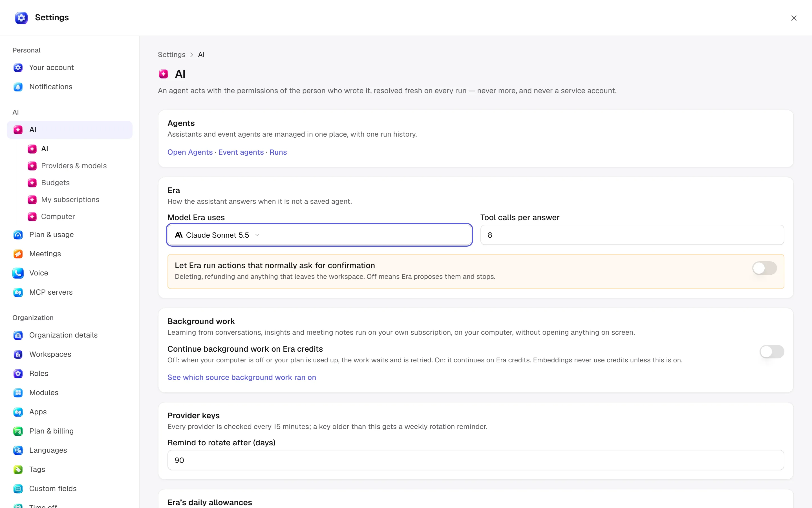Click the MCP servers icon
812x508 pixels.
click(x=18, y=292)
